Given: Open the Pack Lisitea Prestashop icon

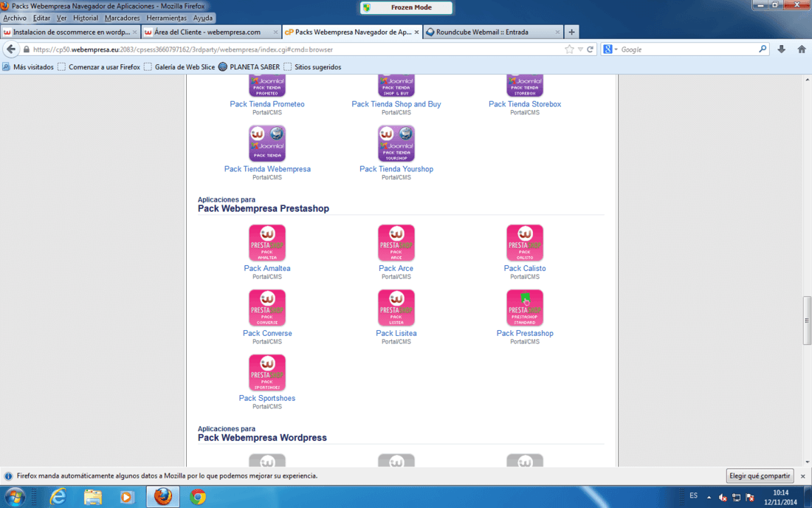Looking at the screenshot, I should (396, 308).
